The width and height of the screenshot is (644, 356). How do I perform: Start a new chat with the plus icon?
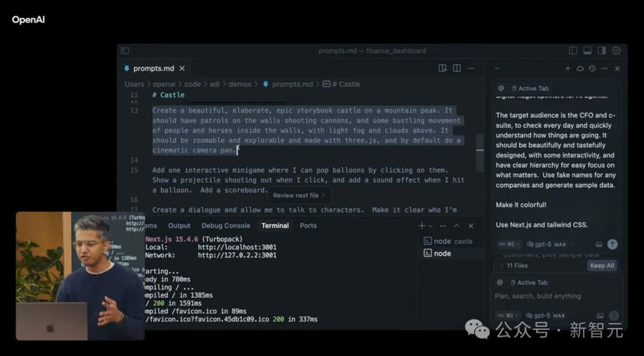[x=567, y=69]
